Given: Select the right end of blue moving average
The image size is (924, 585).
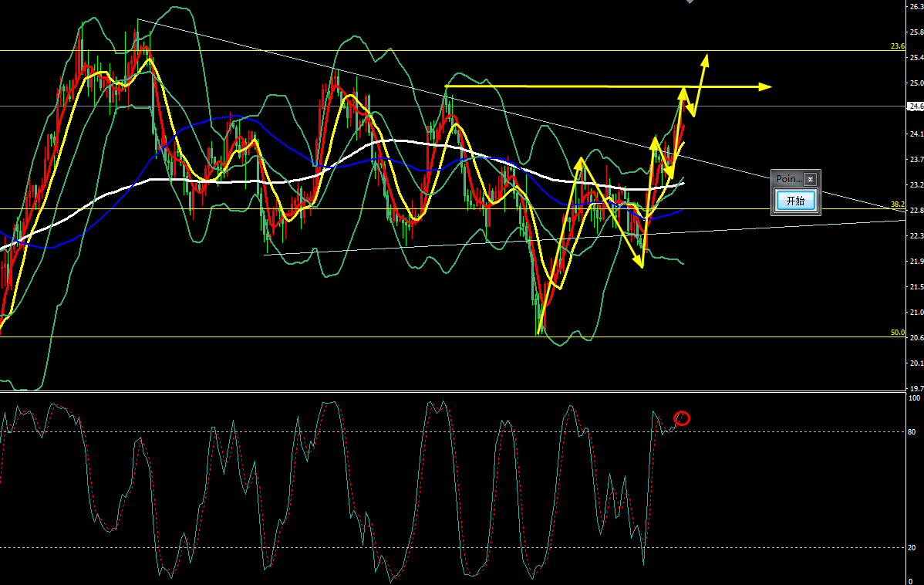Looking at the screenshot, I should (680, 210).
